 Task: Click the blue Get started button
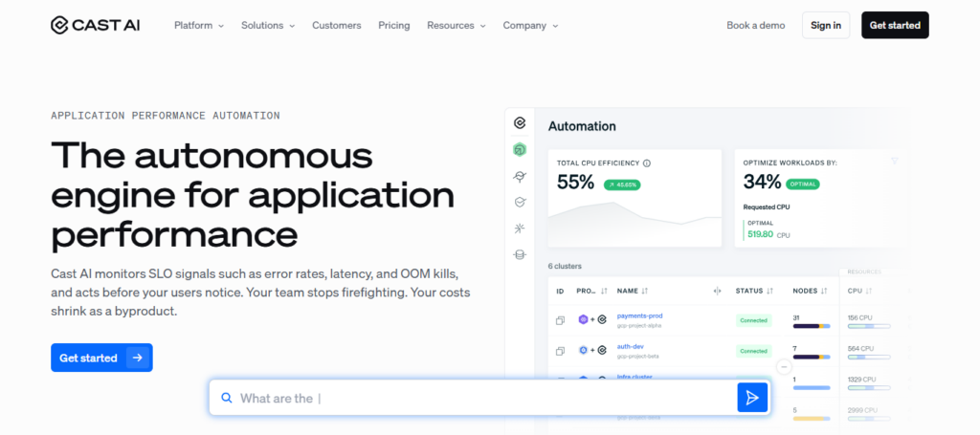point(101,358)
